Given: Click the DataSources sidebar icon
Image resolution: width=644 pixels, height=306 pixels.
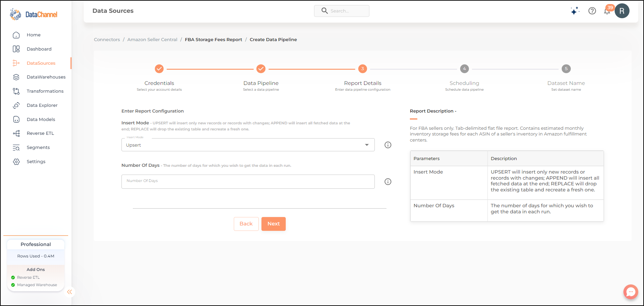Looking at the screenshot, I should pyautogui.click(x=16, y=63).
